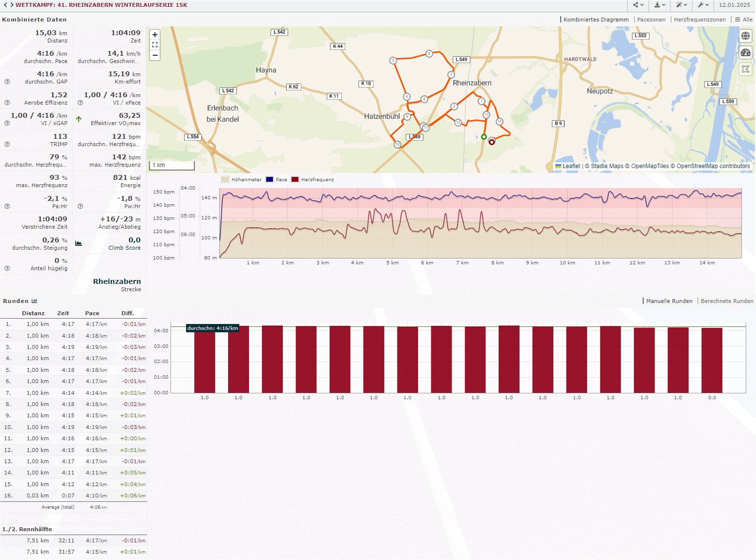Open the download export dropdown
Screen dimensions: 756x560
pyautogui.click(x=660, y=5)
